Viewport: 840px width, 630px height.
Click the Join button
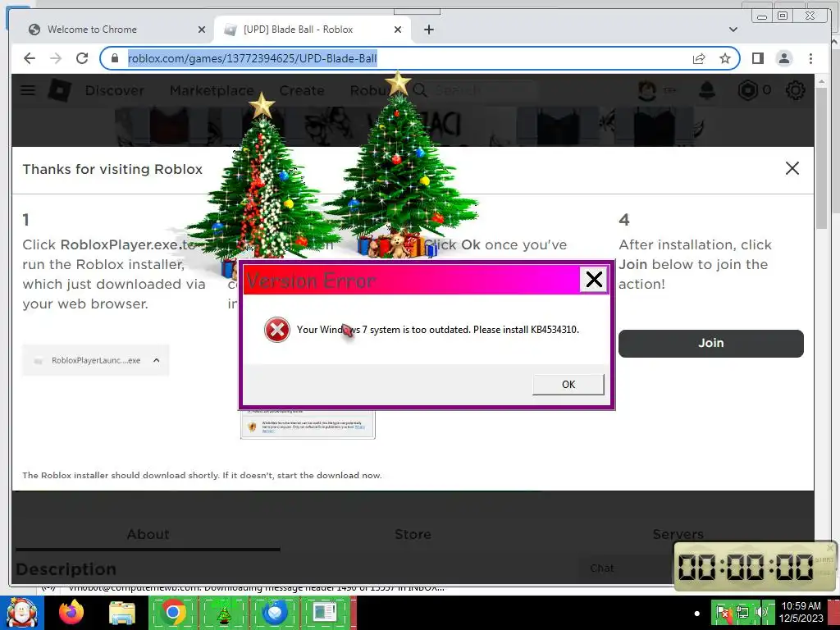(711, 344)
